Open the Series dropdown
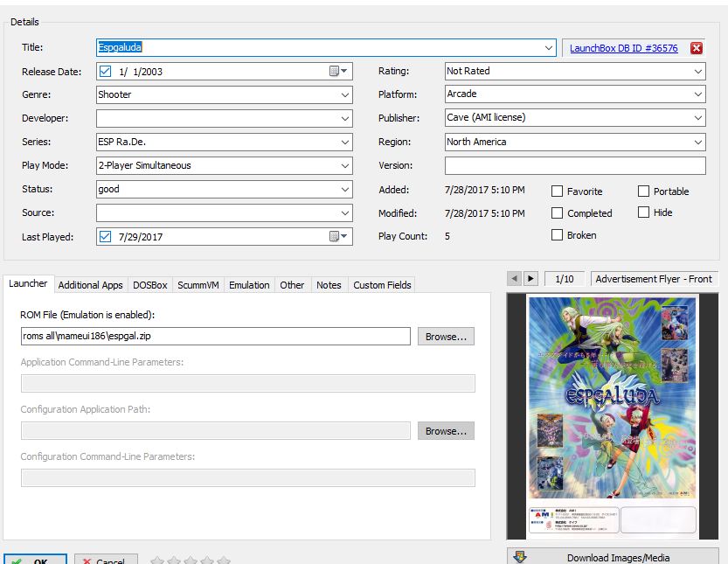 [x=345, y=143]
